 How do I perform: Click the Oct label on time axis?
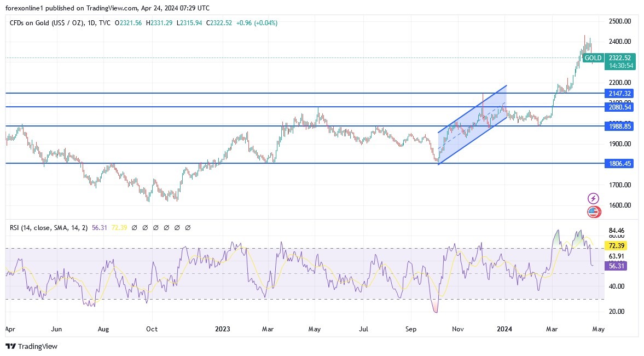click(152, 329)
